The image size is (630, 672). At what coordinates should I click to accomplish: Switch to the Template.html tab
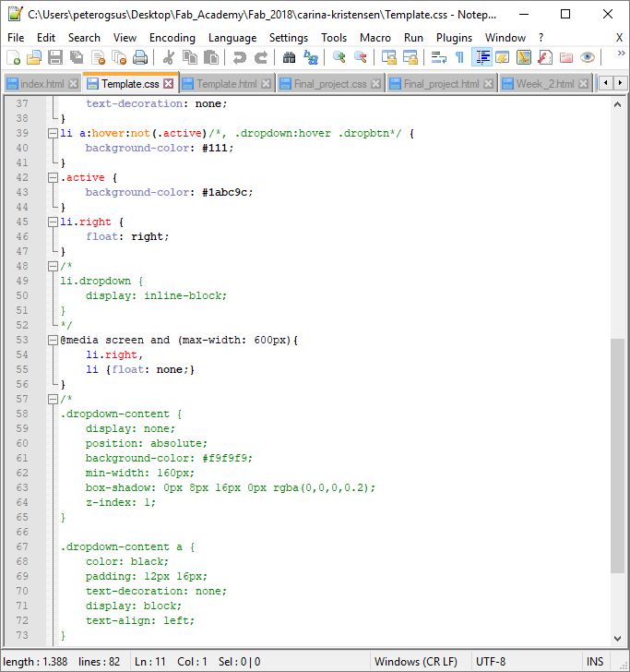(x=227, y=84)
